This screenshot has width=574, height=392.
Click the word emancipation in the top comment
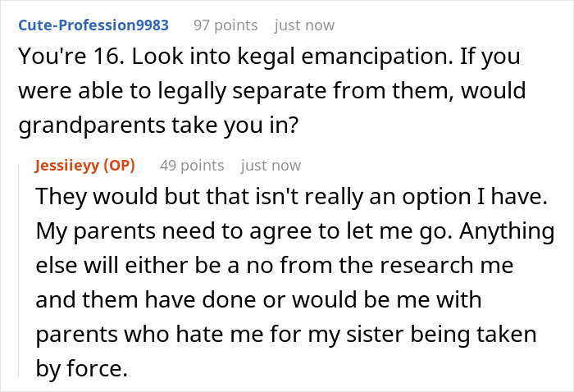[x=377, y=57]
